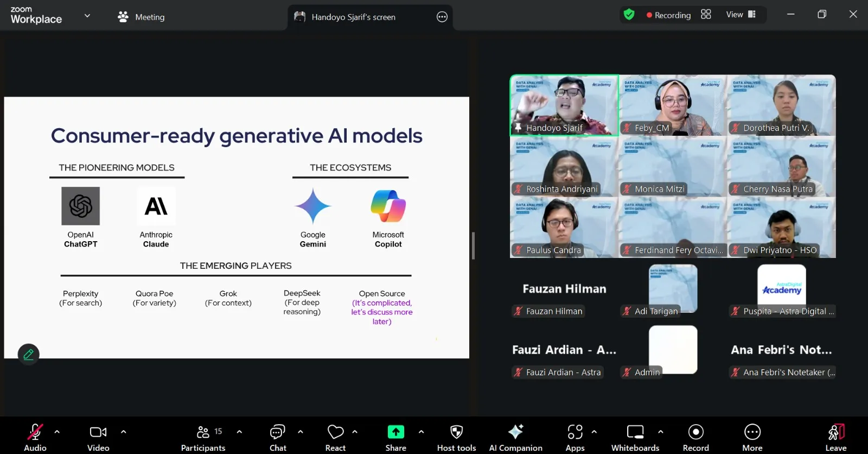
Task: Select Handoyo Sjarif's video thumbnail
Action: tap(564, 105)
